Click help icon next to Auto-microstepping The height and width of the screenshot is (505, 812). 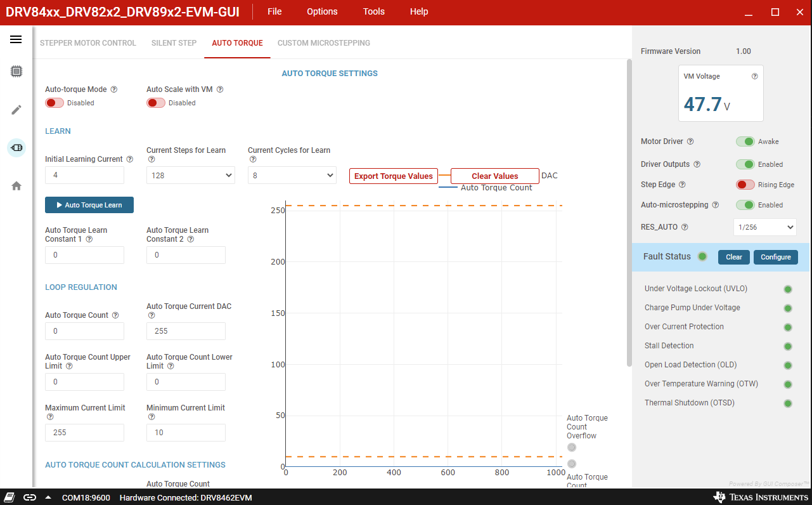(715, 205)
